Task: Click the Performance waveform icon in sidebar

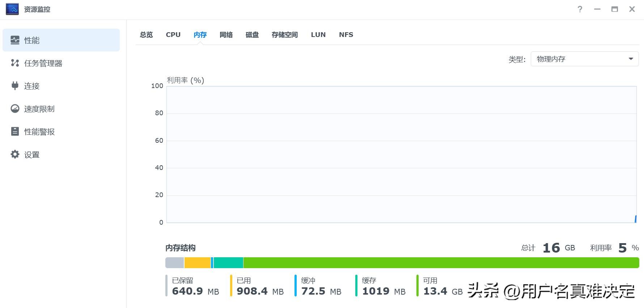Action: 15,40
